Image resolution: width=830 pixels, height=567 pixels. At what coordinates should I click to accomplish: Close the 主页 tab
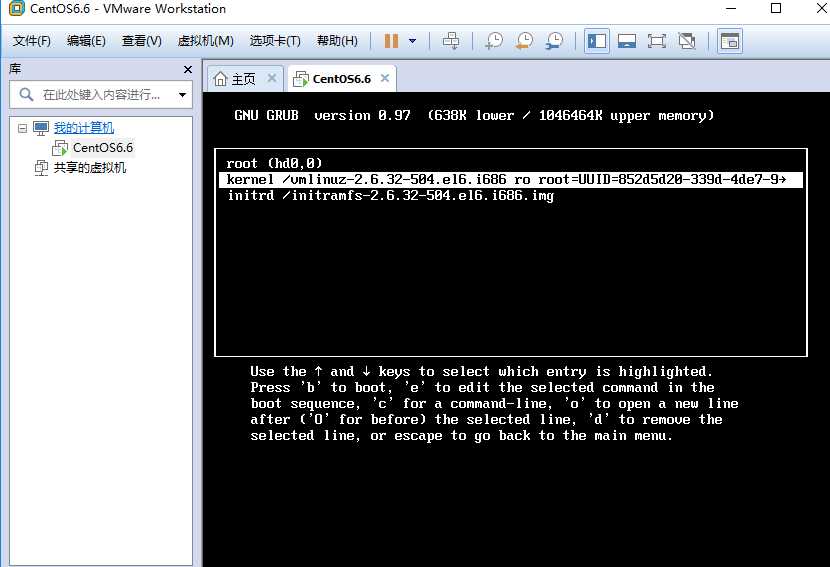point(272,78)
